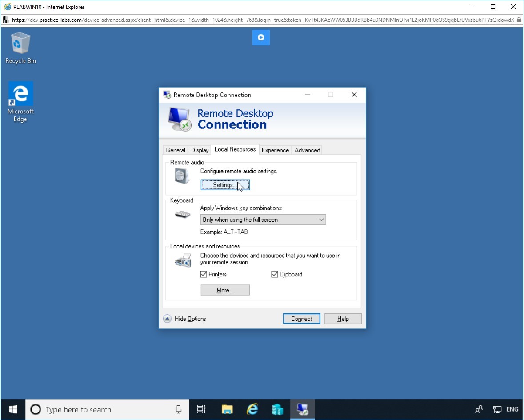
Task: Click the lock icon in address bar
Action: pos(519,20)
